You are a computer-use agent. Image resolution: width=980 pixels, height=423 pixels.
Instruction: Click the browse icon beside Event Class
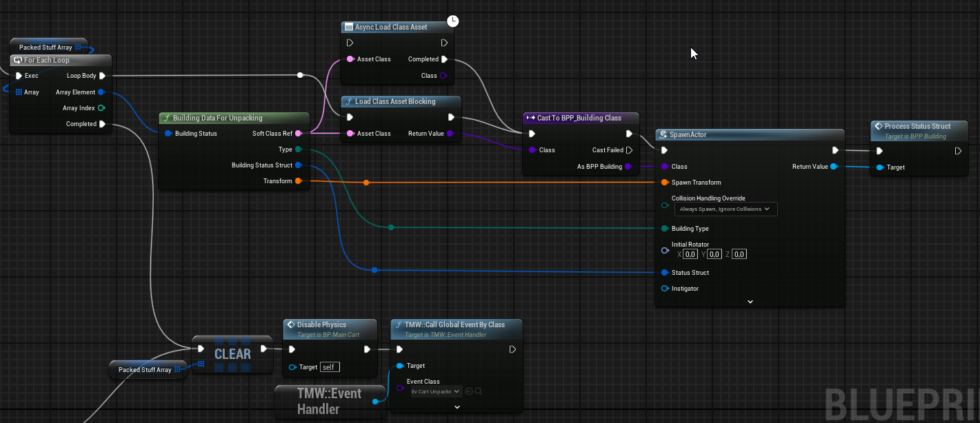point(478,391)
